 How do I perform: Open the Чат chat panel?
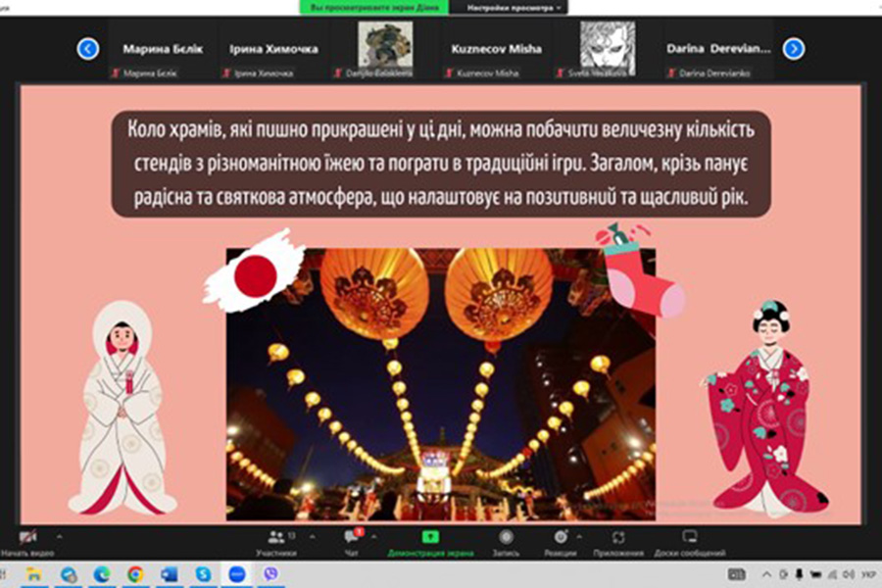[x=352, y=542]
